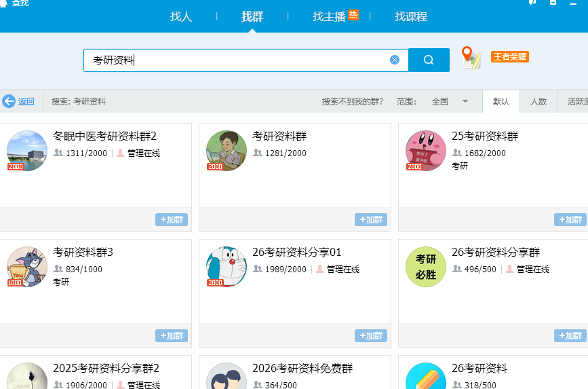The width and height of the screenshot is (588, 389).
Task: Click the 王者荣耀 hot tag
Action: pos(509,57)
